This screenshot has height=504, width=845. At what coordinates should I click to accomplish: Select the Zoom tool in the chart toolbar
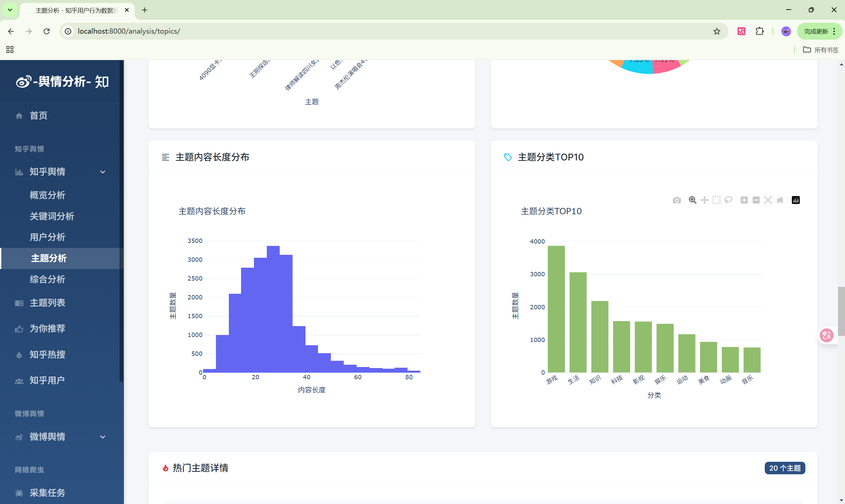pos(692,200)
